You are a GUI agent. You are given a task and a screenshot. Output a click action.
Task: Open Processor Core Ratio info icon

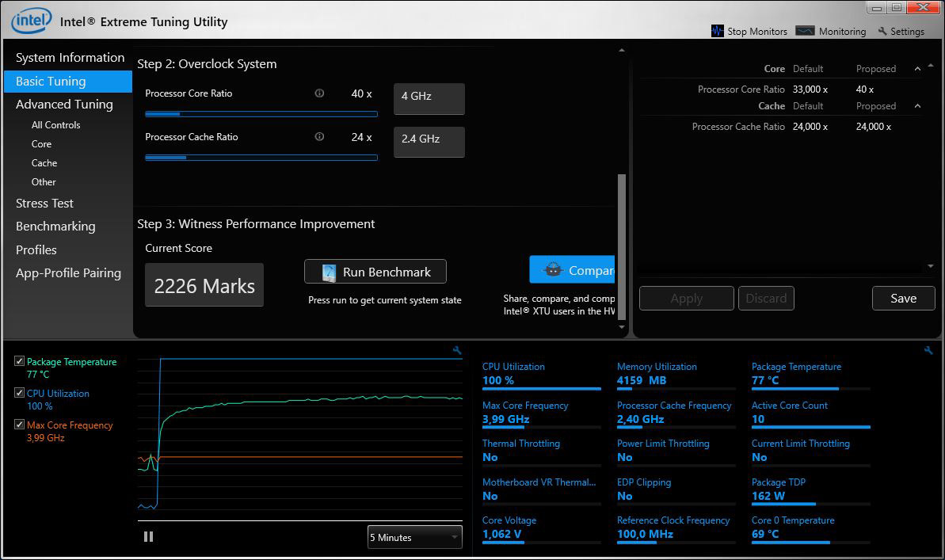[319, 93]
